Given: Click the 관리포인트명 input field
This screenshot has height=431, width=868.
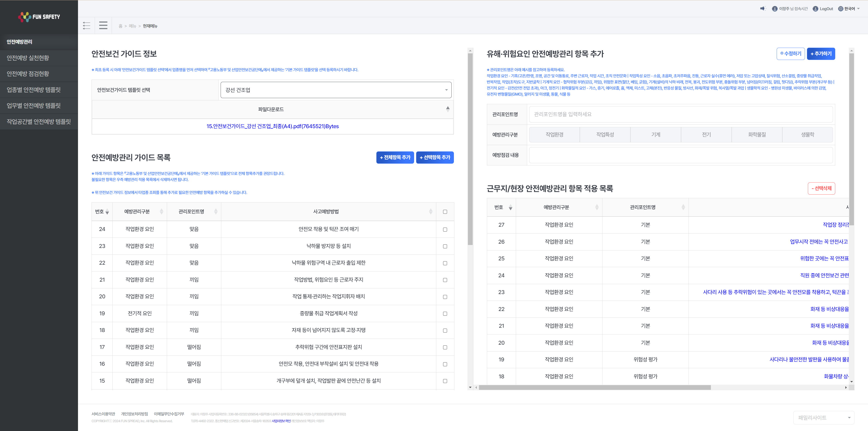Looking at the screenshot, I should [681, 114].
